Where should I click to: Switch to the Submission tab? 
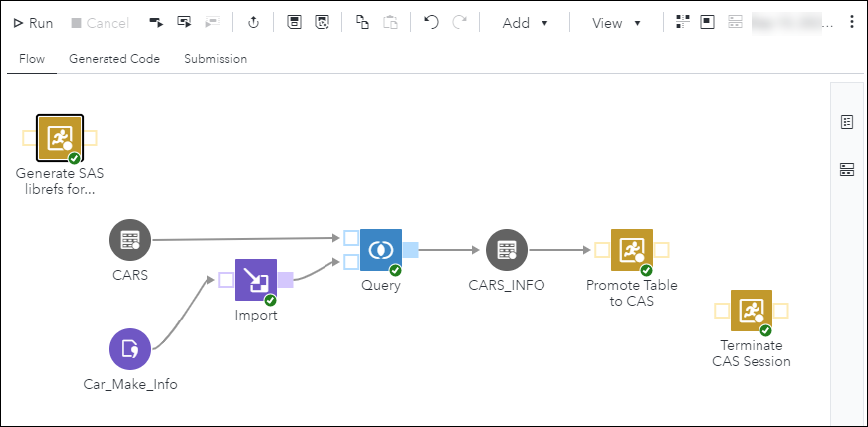215,59
